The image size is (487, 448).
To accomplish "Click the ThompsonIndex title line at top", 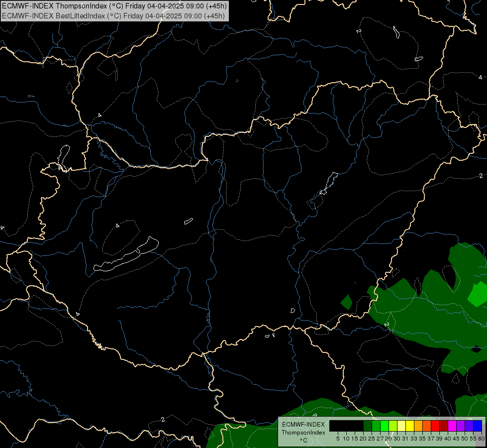I will click(x=114, y=6).
